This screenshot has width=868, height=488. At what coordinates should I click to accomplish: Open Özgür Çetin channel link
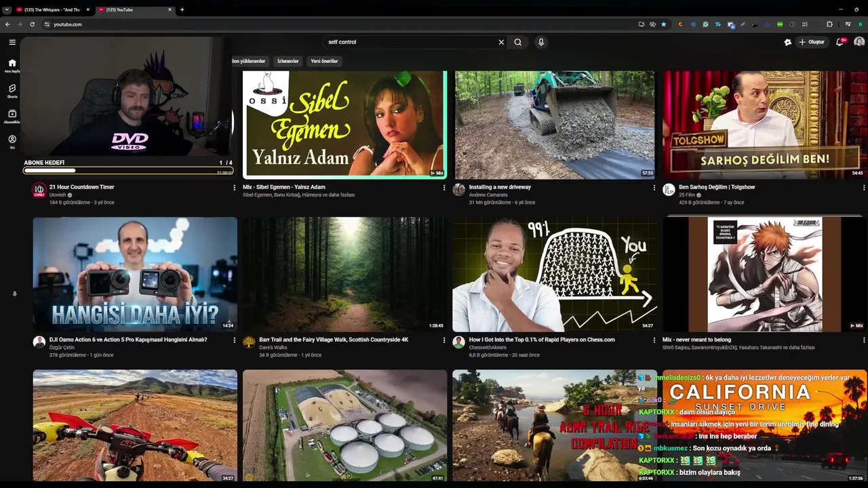tap(62, 348)
